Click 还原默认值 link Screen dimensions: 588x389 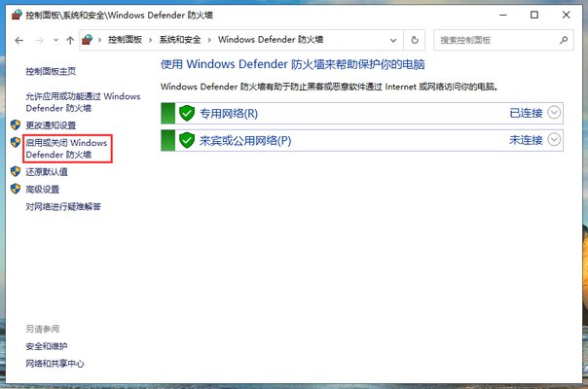[x=47, y=172]
